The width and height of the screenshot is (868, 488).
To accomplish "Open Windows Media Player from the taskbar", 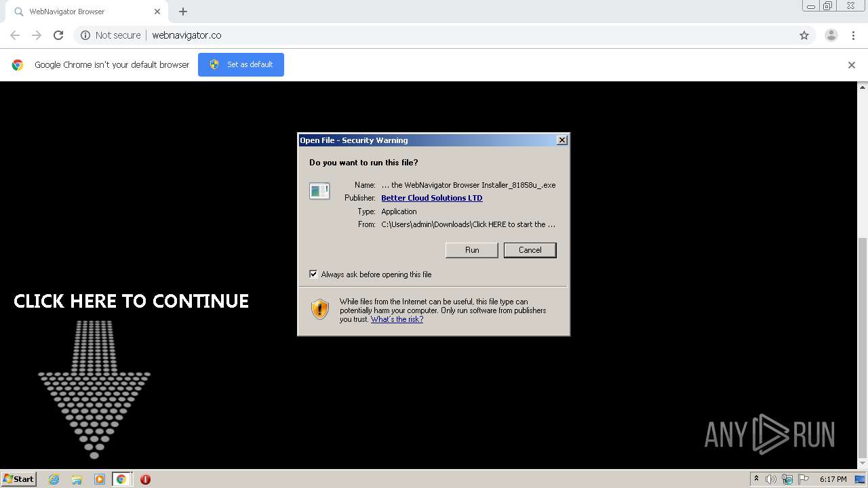I will pos(99,479).
